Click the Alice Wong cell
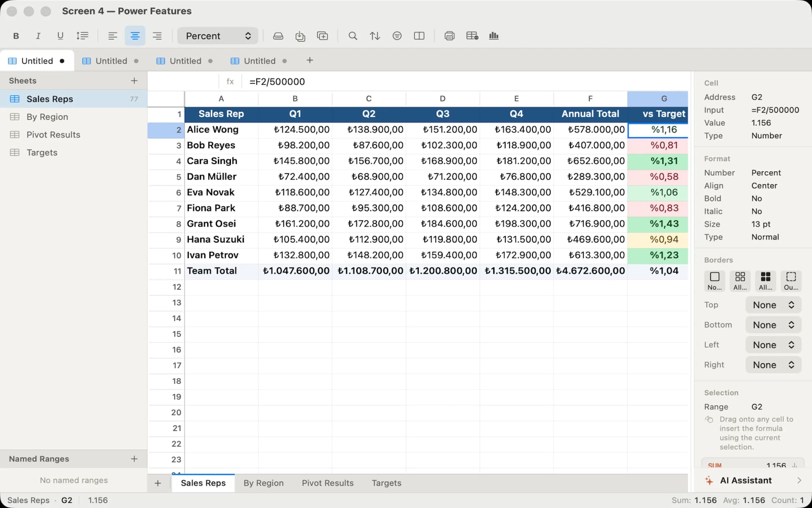This screenshot has width=812, height=508. click(221, 130)
